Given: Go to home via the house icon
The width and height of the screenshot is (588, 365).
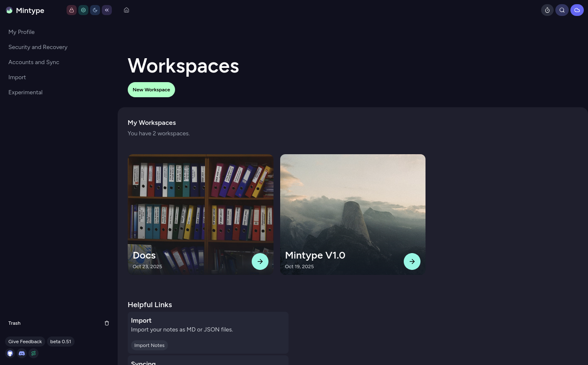Looking at the screenshot, I should coord(126,10).
